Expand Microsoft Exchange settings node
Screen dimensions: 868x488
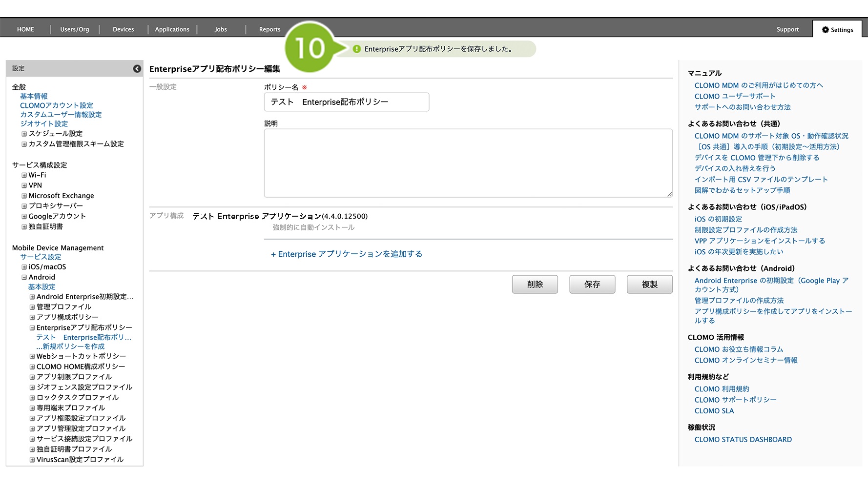coord(24,196)
